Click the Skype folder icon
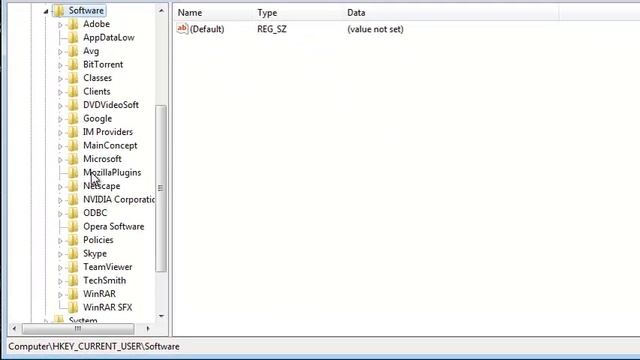This screenshot has width=640, height=360. coord(73,253)
